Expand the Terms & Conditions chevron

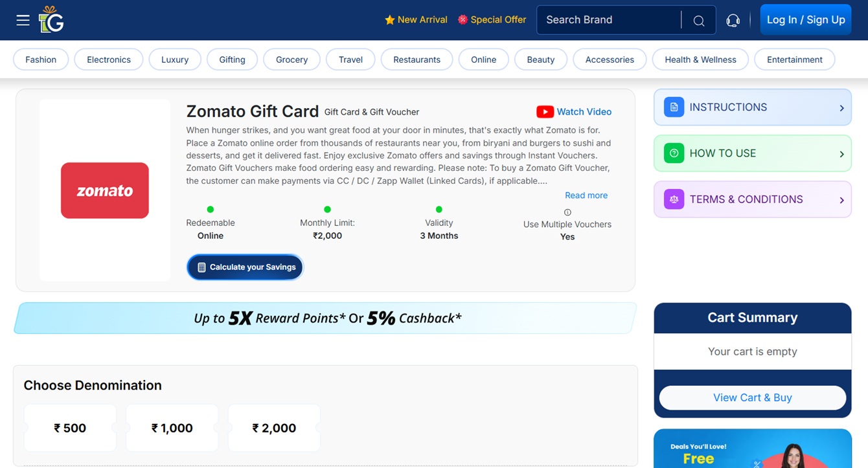tap(841, 200)
